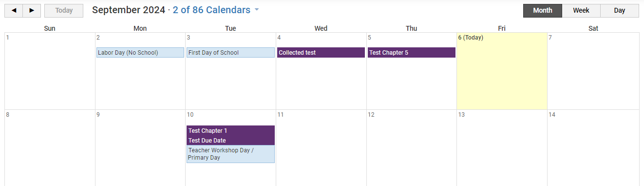Open the Test Chapter 1 event
This screenshot has width=644, height=186.
pos(230,130)
